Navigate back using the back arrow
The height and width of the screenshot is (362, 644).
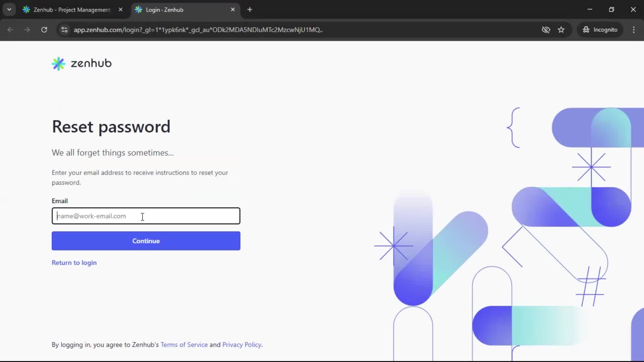pyautogui.click(x=10, y=29)
